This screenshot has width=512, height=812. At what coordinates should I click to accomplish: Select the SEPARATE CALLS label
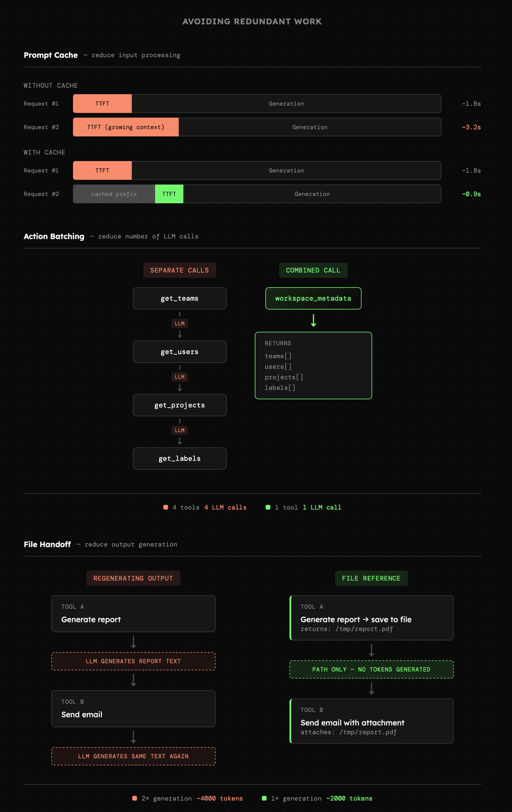pyautogui.click(x=180, y=270)
